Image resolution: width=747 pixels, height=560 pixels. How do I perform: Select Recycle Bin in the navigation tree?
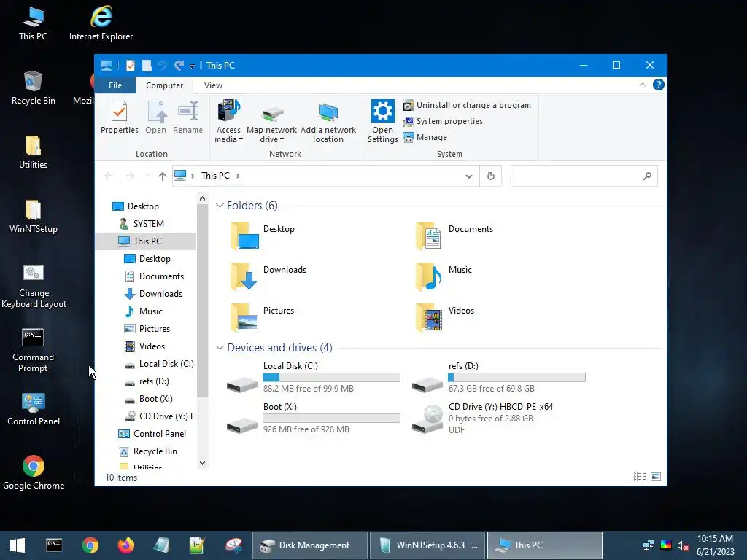147,451
